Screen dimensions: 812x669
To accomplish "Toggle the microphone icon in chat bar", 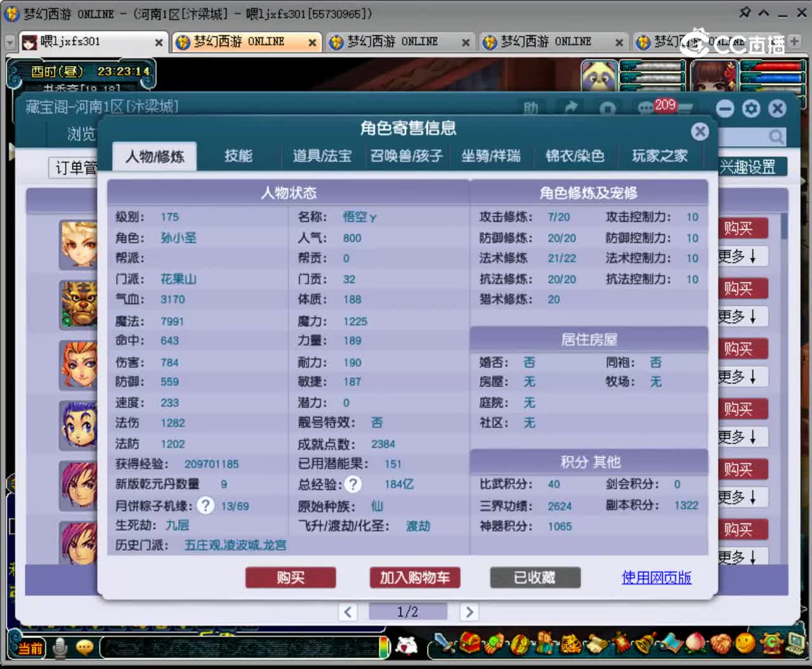I will click(60, 647).
